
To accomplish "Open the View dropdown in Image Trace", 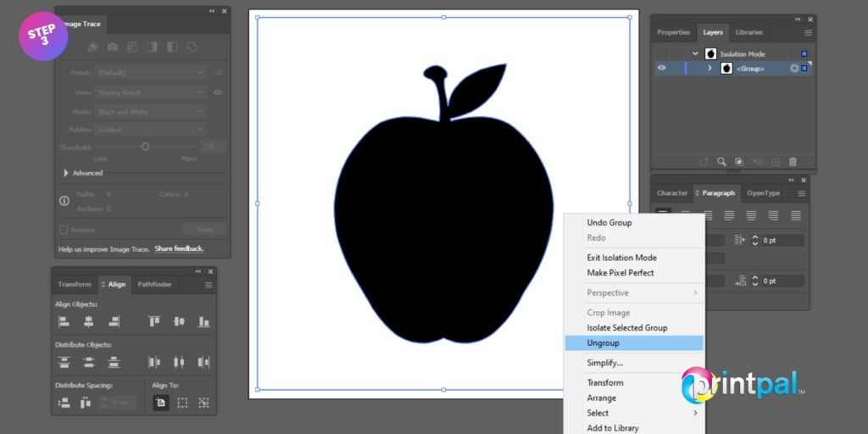I will pyautogui.click(x=151, y=92).
